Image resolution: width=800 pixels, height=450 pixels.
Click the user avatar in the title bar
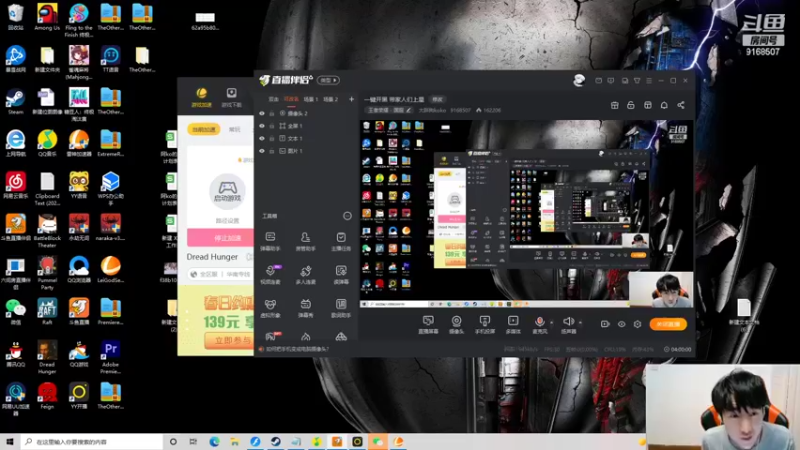click(x=579, y=80)
